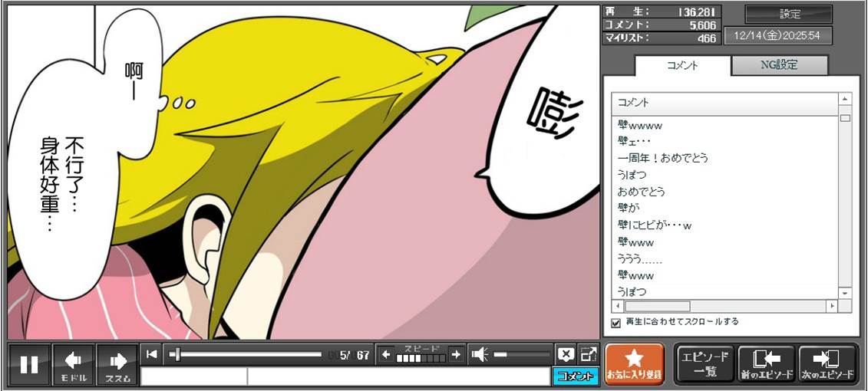The image size is (868, 391).
Task: Go to the previous episode (前のエピソード)
Action: click(x=765, y=363)
